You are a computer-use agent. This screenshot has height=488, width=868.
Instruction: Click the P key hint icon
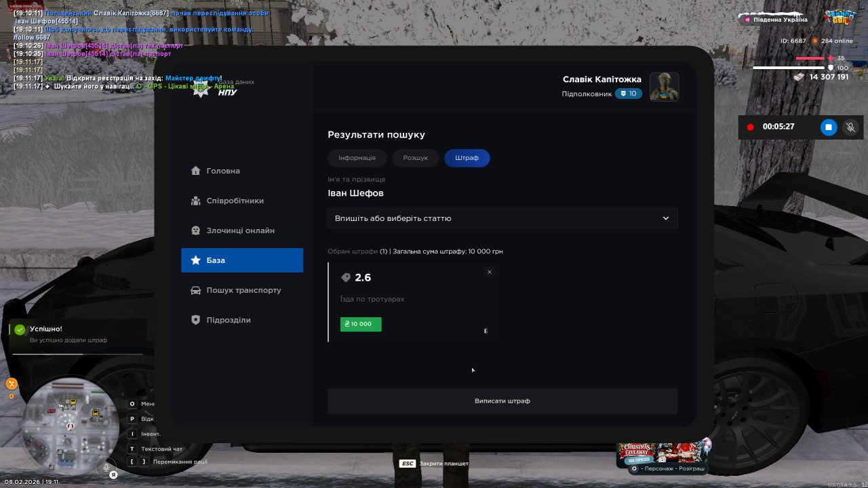pyautogui.click(x=133, y=419)
